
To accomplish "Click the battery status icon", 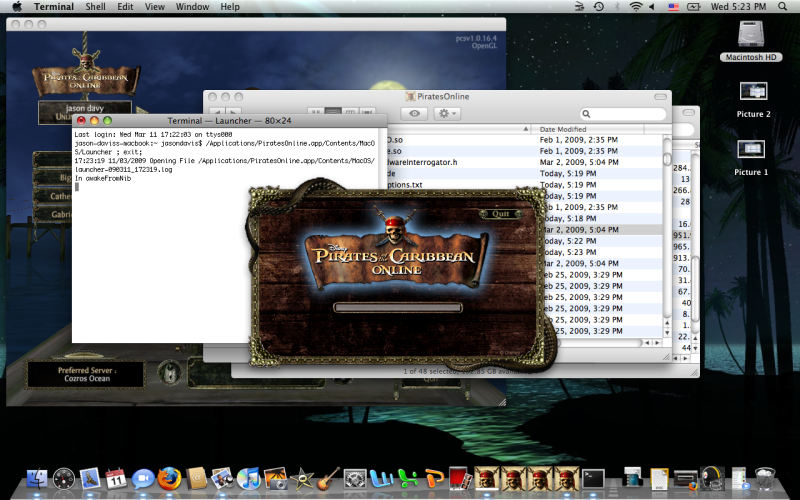I will [694, 7].
